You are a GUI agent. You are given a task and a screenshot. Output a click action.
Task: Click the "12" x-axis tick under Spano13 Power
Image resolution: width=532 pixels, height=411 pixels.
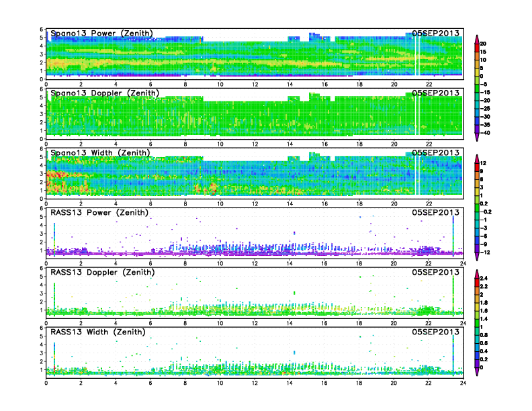[x=255, y=85]
